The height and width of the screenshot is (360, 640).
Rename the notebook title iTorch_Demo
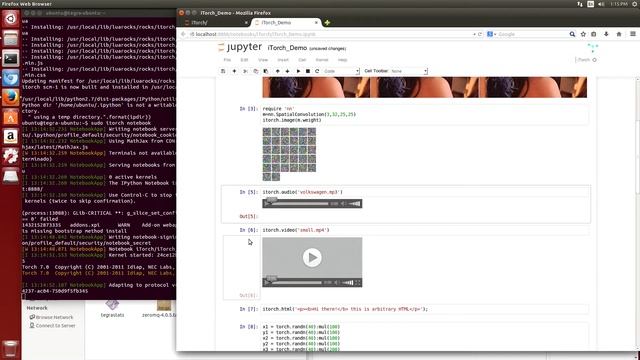(287, 48)
